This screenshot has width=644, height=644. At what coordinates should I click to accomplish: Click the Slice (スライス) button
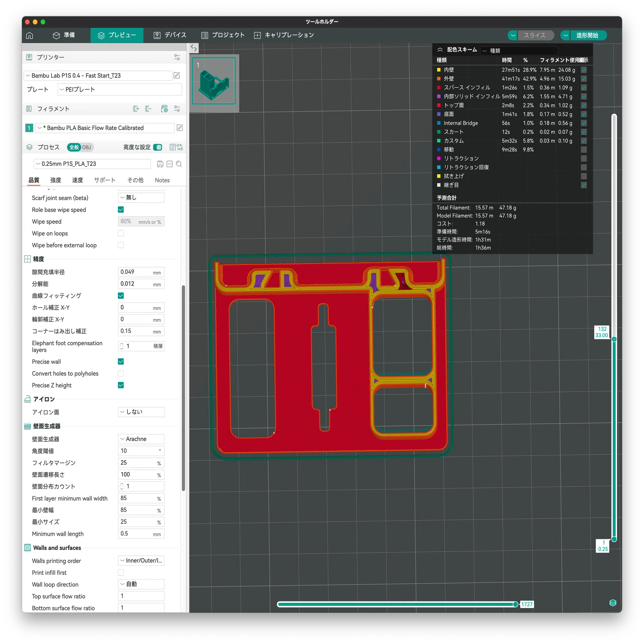(536, 35)
